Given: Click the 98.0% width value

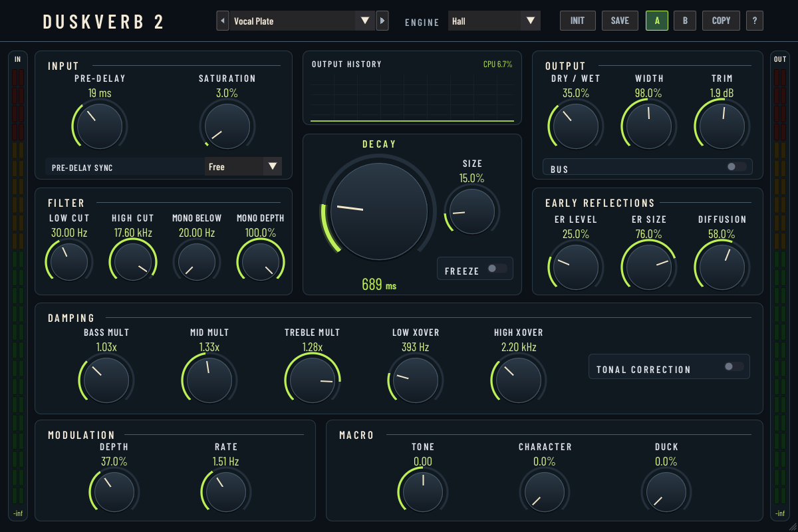Looking at the screenshot, I should pyautogui.click(x=648, y=93).
